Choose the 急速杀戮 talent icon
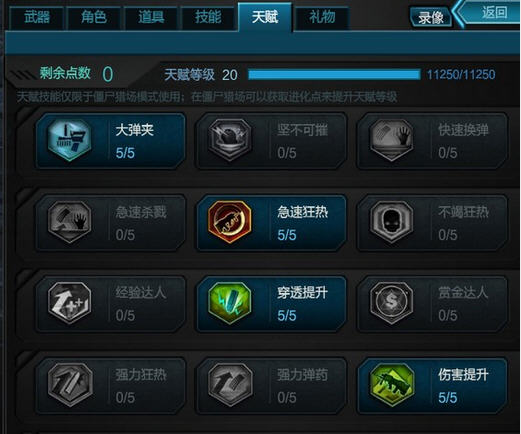This screenshot has height=434, width=521. (69, 222)
